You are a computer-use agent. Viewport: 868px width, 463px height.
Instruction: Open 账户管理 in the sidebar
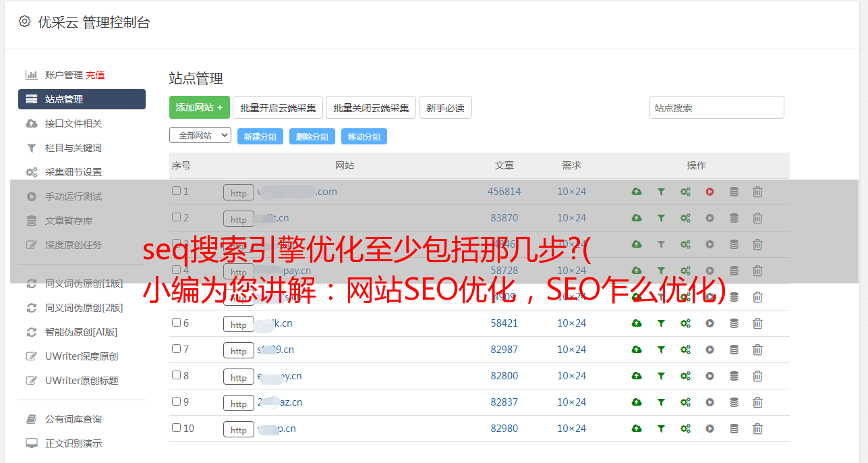(63, 75)
